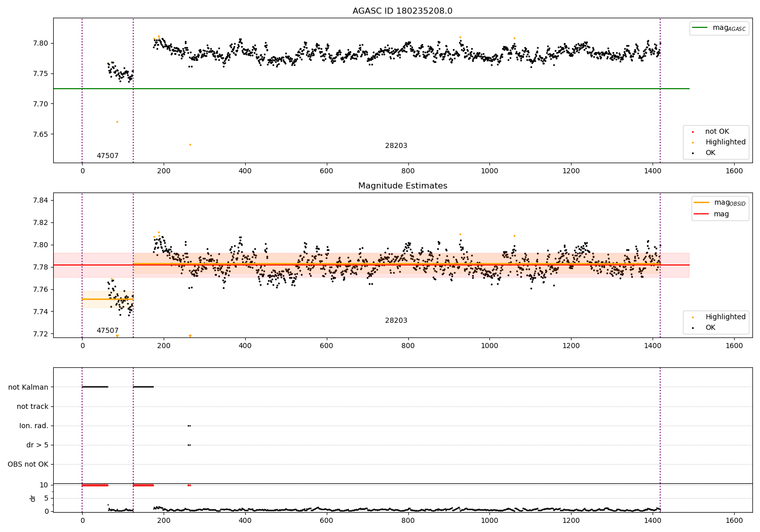Click the 'Ion. rad.' flag markers near 260

coord(189,426)
